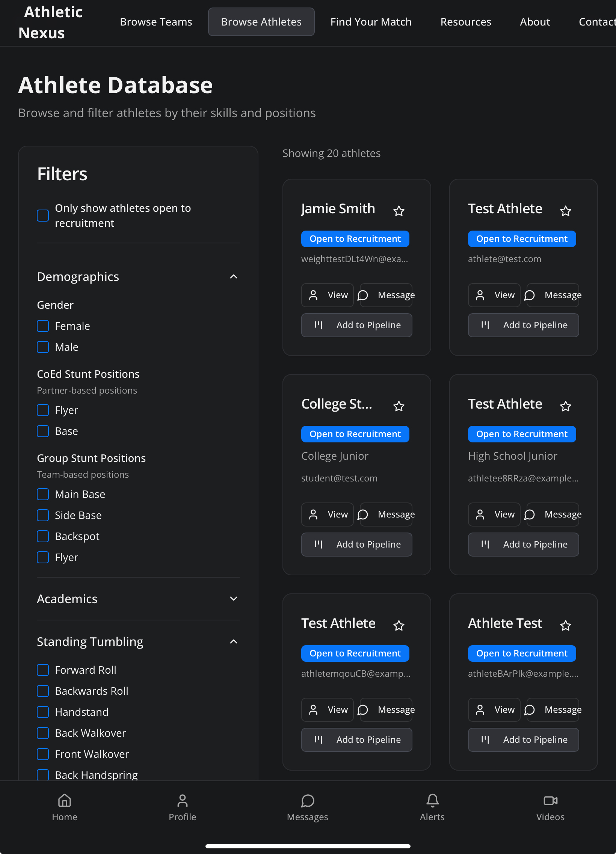
Task: Open the Browse Teams nav item
Action: pyautogui.click(x=156, y=22)
